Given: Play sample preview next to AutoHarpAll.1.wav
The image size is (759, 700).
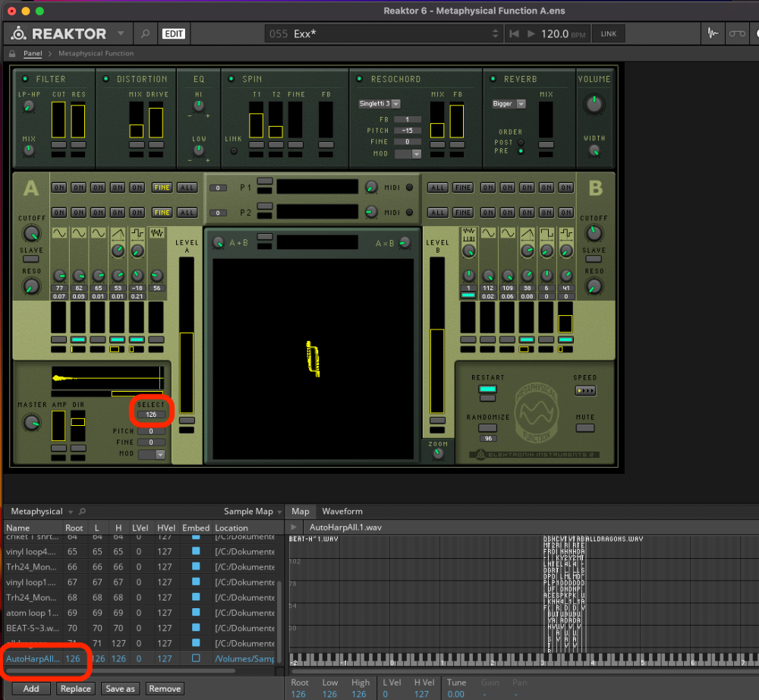Looking at the screenshot, I should pyautogui.click(x=293, y=527).
